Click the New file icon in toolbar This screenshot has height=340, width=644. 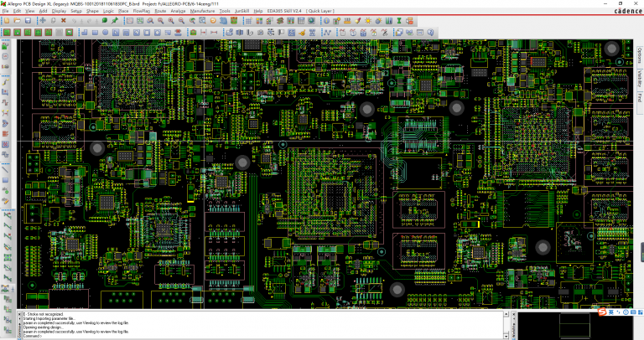coord(5,20)
